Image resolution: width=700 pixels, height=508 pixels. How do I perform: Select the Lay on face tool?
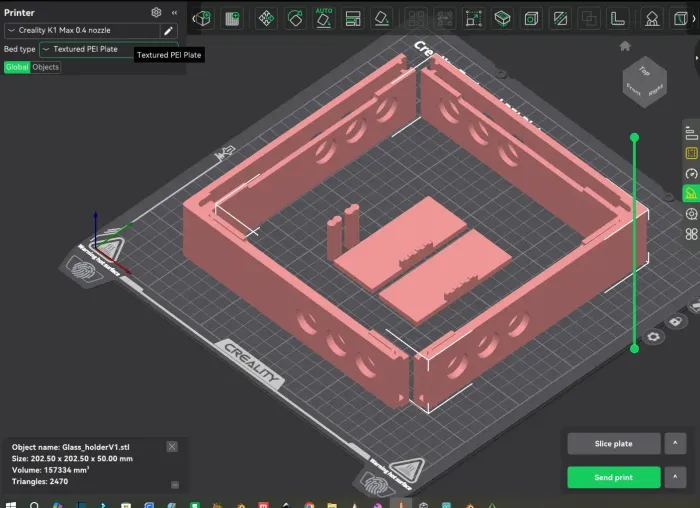382,19
